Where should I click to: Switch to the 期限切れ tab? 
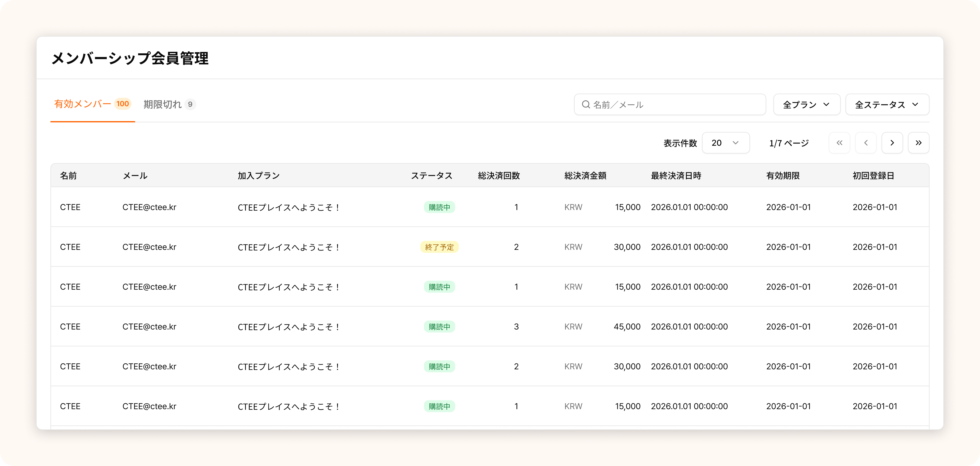tap(163, 104)
